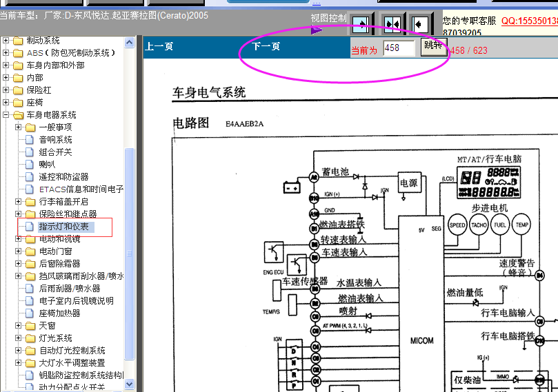This screenshot has width=558, height=392.
Task: Click the 灯光系统 folder icon
Action: [x=30, y=338]
